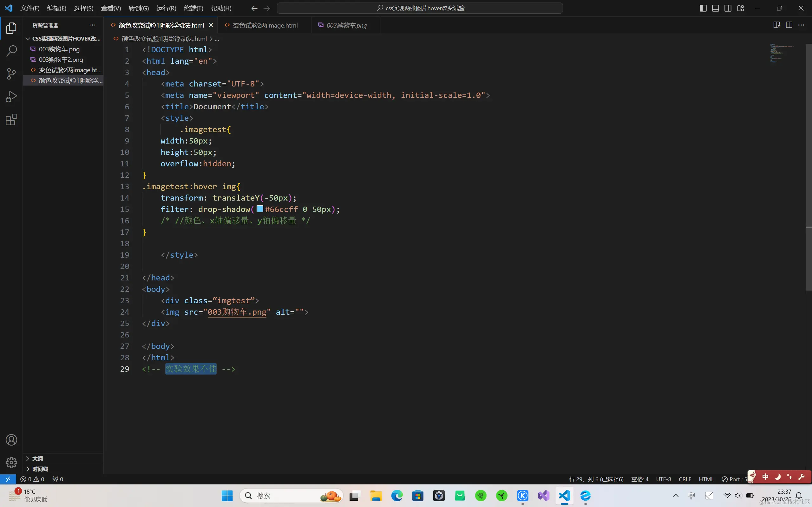Open the 终端(T) menu
812x507 pixels.
(193, 8)
